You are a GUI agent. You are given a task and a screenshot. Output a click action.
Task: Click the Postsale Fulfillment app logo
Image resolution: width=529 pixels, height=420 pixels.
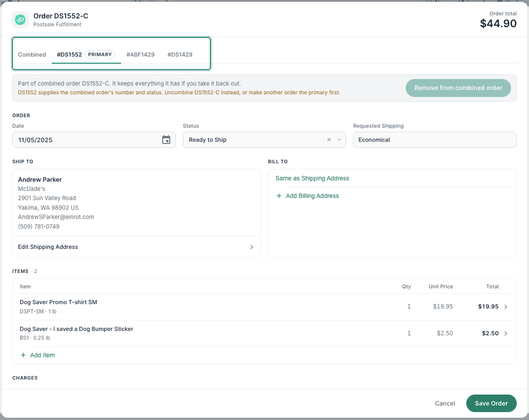20,20
